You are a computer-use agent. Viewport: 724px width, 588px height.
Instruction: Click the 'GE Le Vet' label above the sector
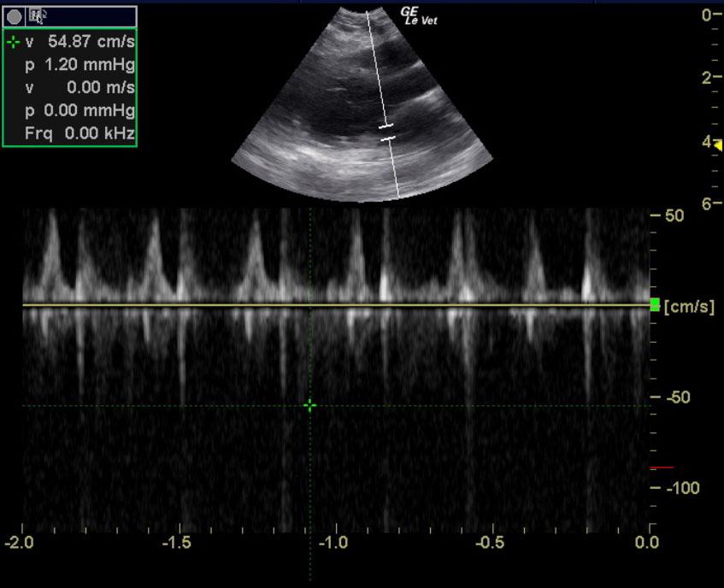click(419, 16)
